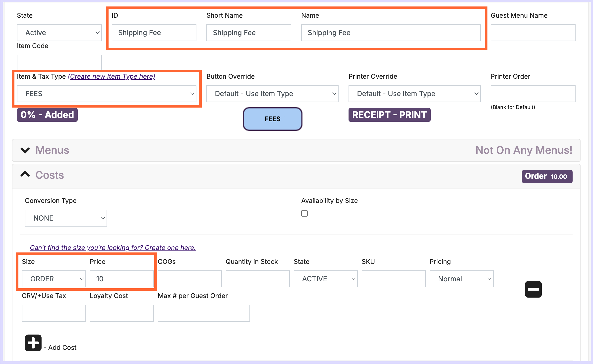The image size is (593, 364).
Task: Click the Guest Menu Name field
Action: (x=533, y=33)
